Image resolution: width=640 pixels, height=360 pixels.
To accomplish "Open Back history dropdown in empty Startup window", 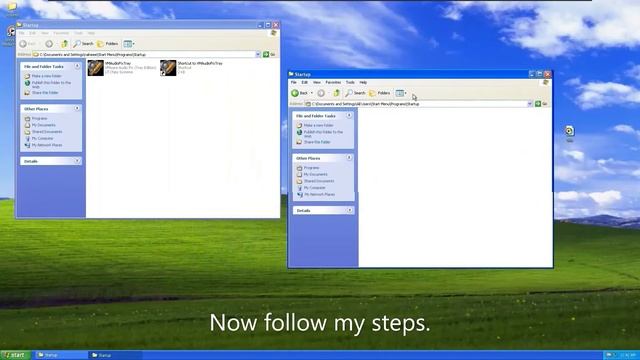I will tap(312, 93).
